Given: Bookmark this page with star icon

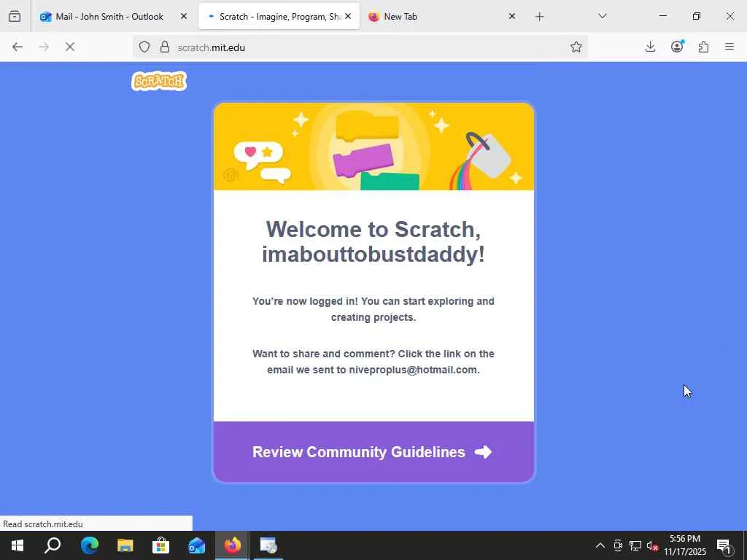Looking at the screenshot, I should point(576,47).
